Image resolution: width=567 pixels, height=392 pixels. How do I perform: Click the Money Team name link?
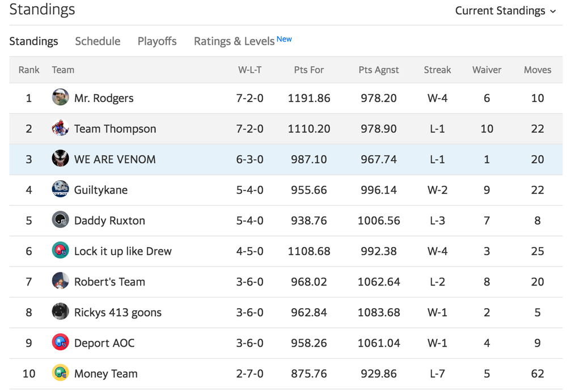click(x=105, y=373)
